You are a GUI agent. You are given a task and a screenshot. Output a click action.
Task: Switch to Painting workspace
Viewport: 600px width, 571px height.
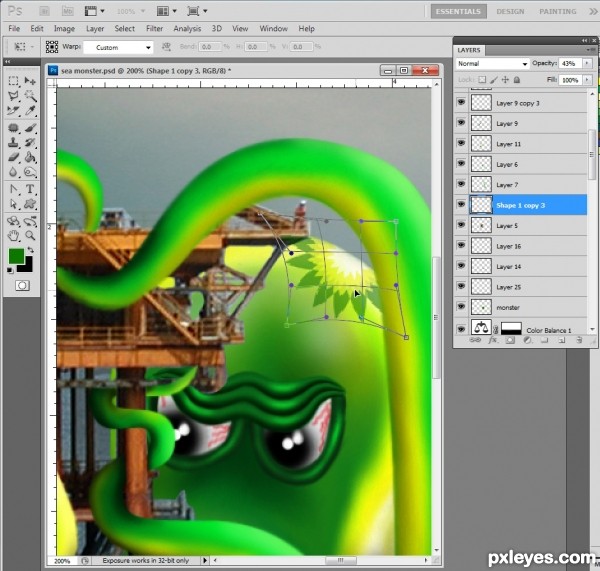558,11
